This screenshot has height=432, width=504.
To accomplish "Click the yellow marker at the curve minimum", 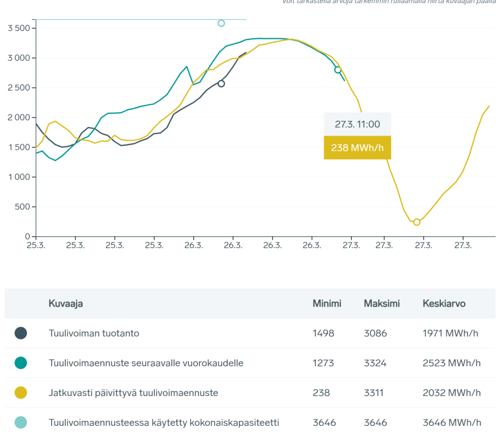I will [416, 222].
